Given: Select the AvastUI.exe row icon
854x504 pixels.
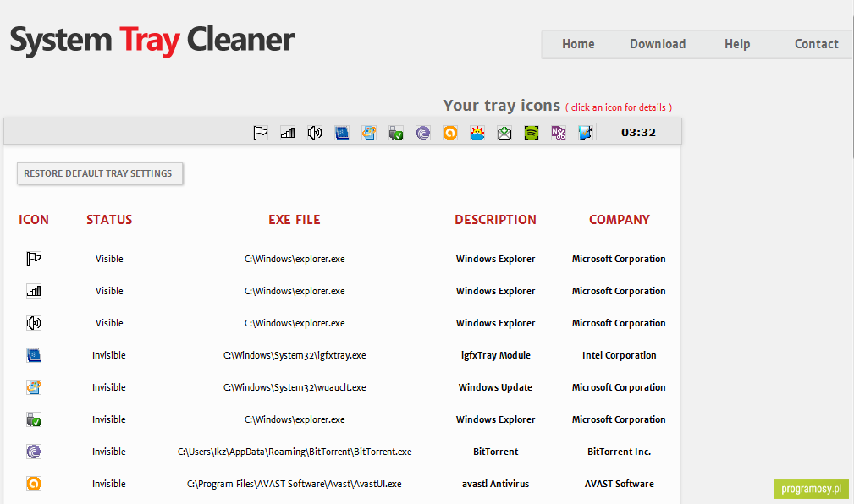Looking at the screenshot, I should [x=34, y=484].
